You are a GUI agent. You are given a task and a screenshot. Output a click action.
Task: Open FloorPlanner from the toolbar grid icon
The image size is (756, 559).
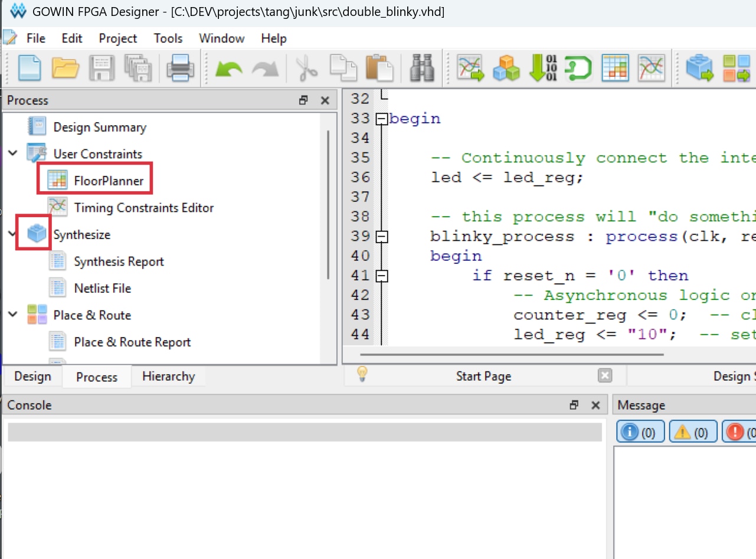615,67
